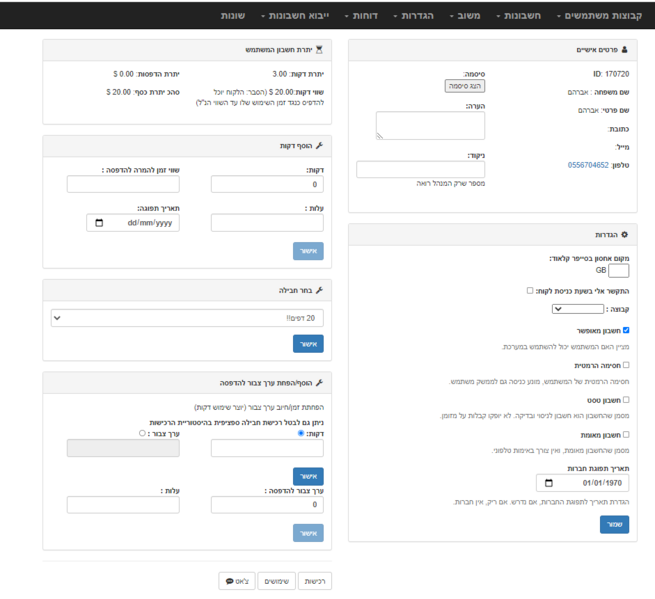Click אישר in the בחר חבילה section

[x=308, y=344]
